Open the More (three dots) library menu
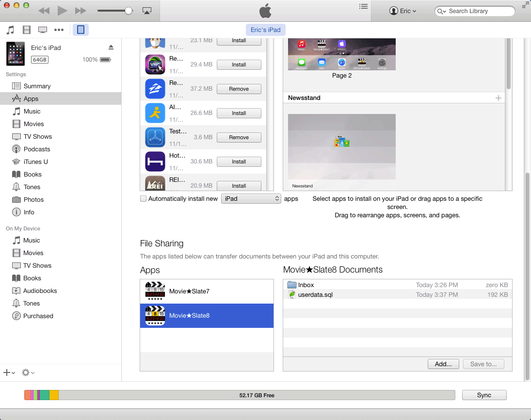 tap(59, 30)
